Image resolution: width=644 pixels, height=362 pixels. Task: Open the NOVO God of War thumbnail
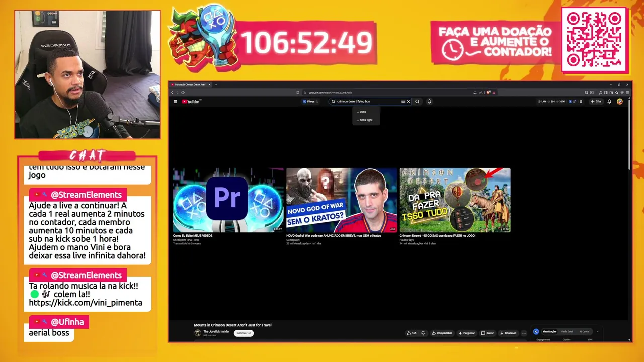click(342, 200)
